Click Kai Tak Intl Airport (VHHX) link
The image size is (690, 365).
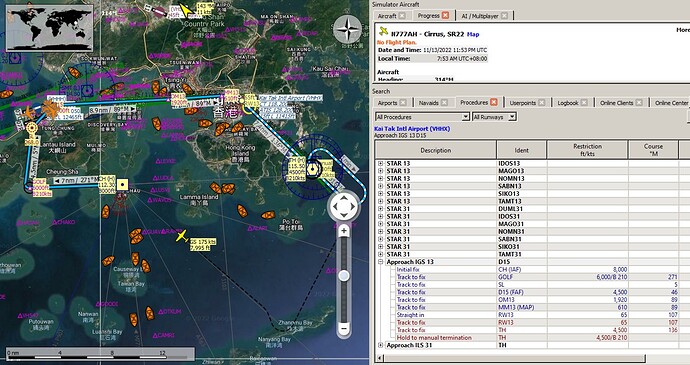(x=412, y=129)
